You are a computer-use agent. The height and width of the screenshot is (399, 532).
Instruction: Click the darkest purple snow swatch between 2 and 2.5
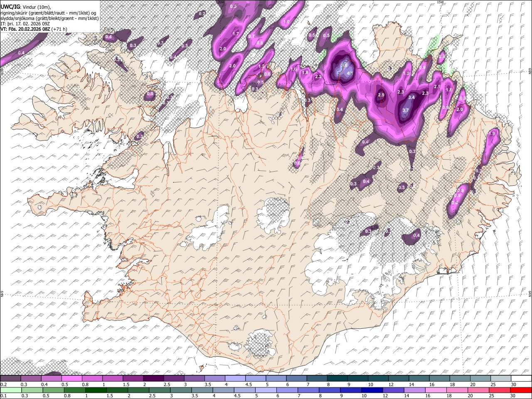(x=153, y=379)
